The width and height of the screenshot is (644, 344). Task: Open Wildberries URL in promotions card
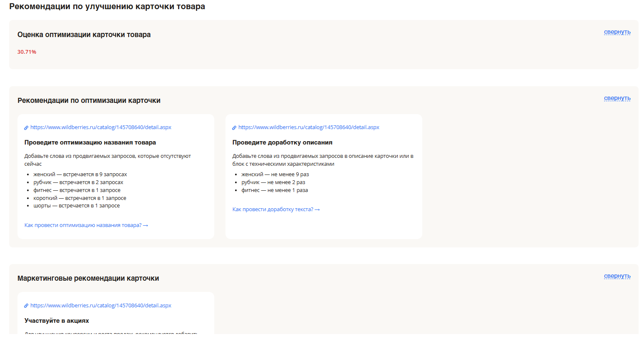tap(101, 306)
